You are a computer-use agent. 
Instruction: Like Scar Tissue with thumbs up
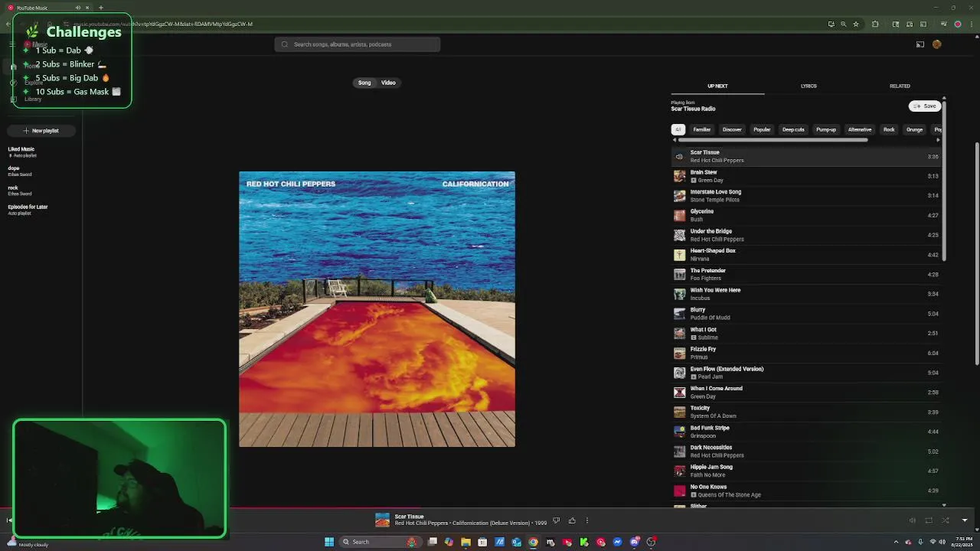click(572, 520)
